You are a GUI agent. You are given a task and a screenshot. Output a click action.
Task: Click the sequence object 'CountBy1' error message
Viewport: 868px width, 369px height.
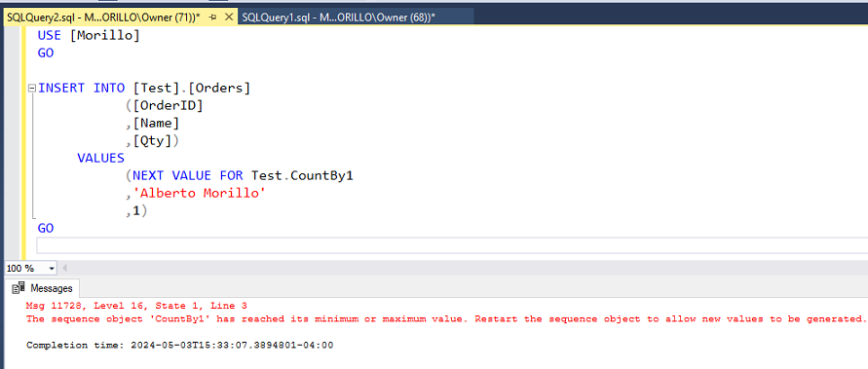(445, 318)
